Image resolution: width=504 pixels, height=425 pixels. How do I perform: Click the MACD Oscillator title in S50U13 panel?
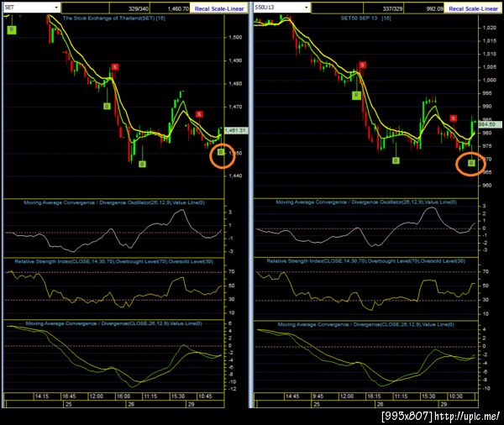(x=366, y=202)
